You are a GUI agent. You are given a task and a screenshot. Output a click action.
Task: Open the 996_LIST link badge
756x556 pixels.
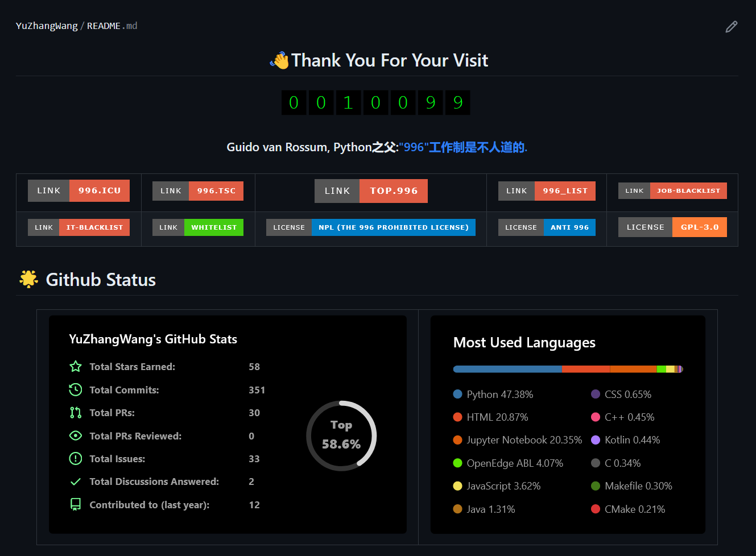point(547,191)
